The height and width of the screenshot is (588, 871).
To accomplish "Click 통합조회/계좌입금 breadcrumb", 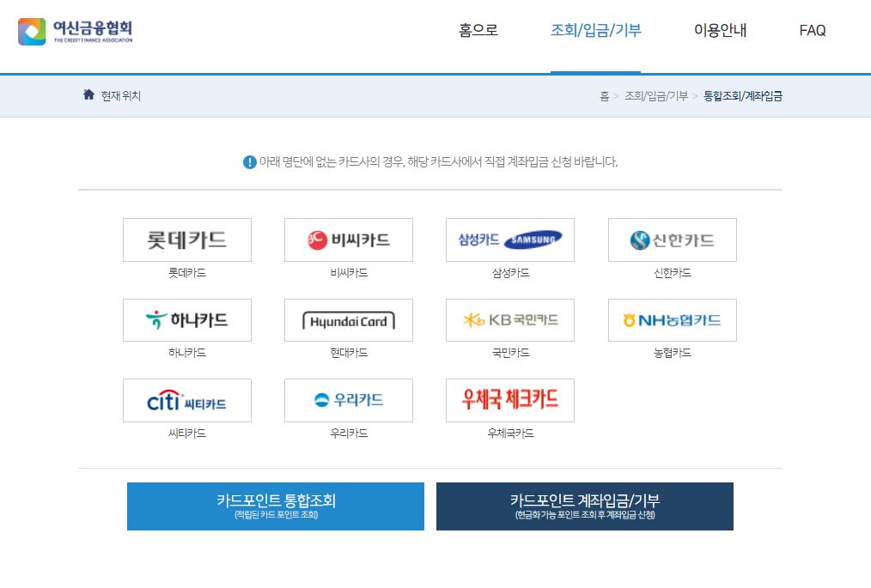I will tap(743, 96).
